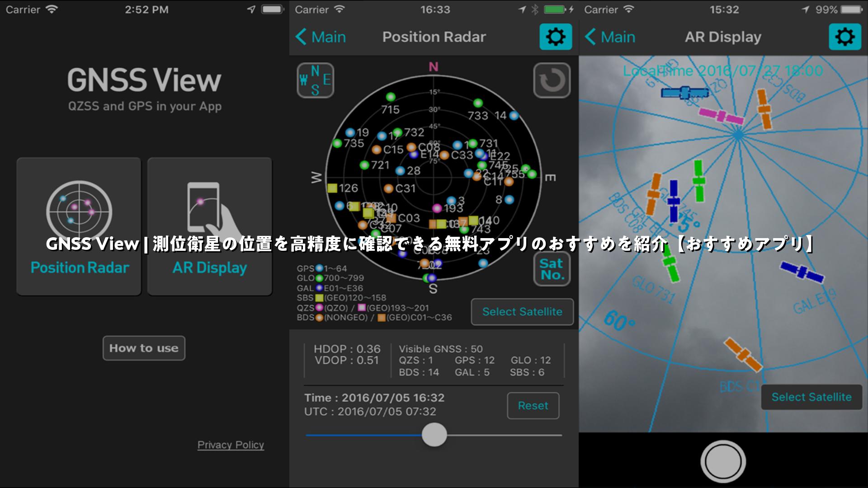Select GLONASS satellite 721 on radar
Image resolution: width=868 pixels, height=488 pixels.
point(364,165)
